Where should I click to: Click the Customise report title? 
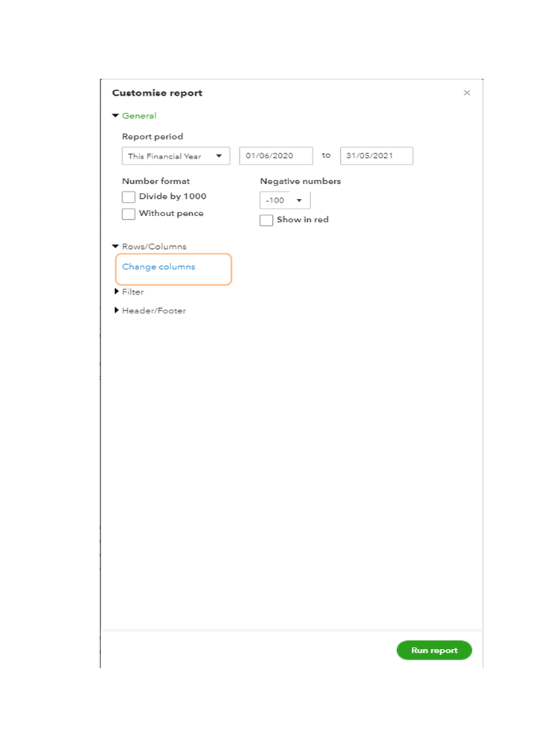[x=157, y=93]
